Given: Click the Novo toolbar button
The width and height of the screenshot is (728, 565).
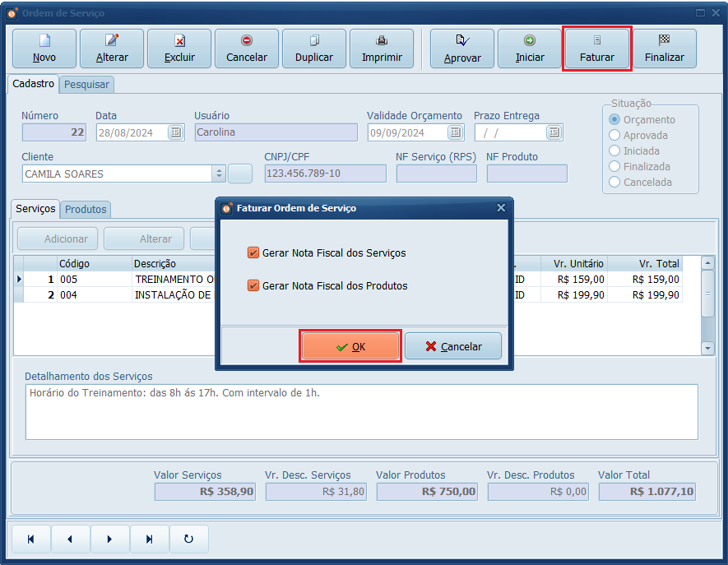Looking at the screenshot, I should (x=44, y=49).
